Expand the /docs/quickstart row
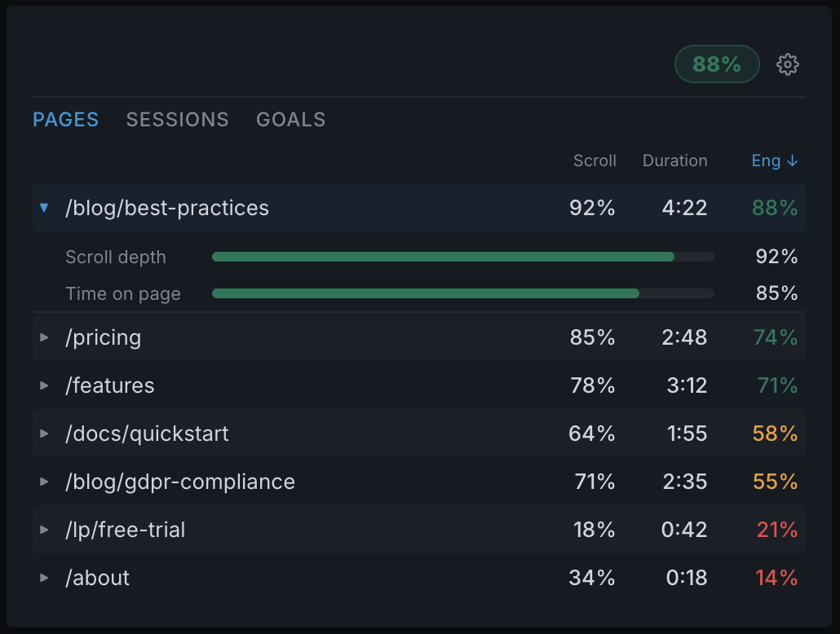This screenshot has width=840, height=634. [x=45, y=434]
